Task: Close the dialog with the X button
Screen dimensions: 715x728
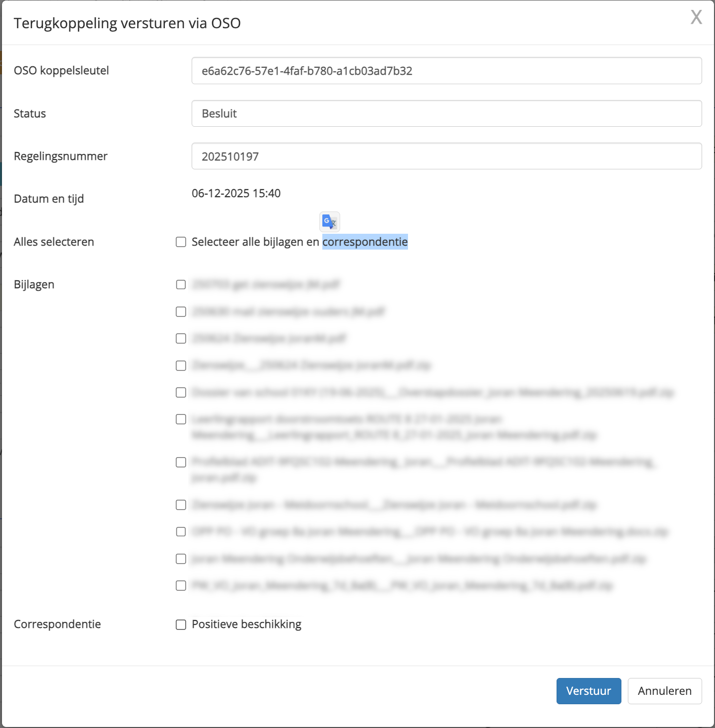Action: click(696, 17)
